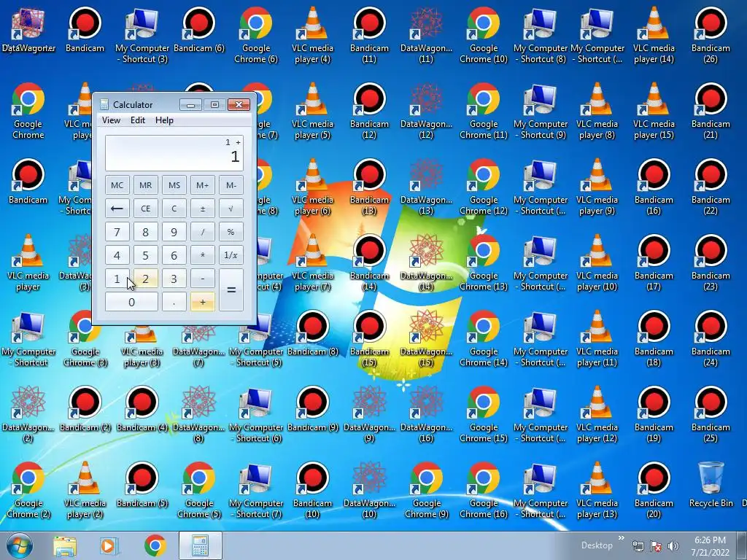Click the minus button in Calculator
The height and width of the screenshot is (560, 747).
tap(203, 279)
